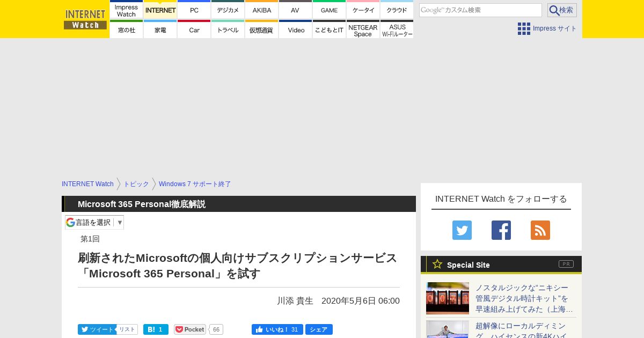Viewport: 644px width, 338px height.
Task: Select the 家電 tab
Action: point(160,30)
